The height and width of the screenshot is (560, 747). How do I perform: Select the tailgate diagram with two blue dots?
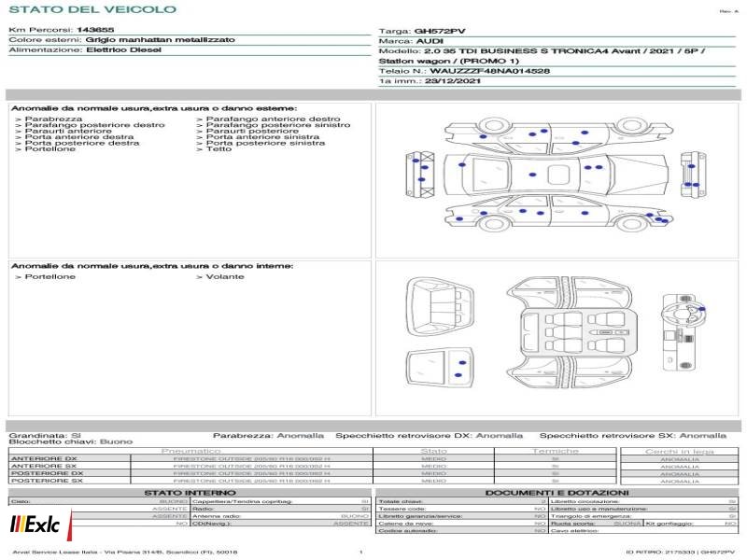[440, 367]
